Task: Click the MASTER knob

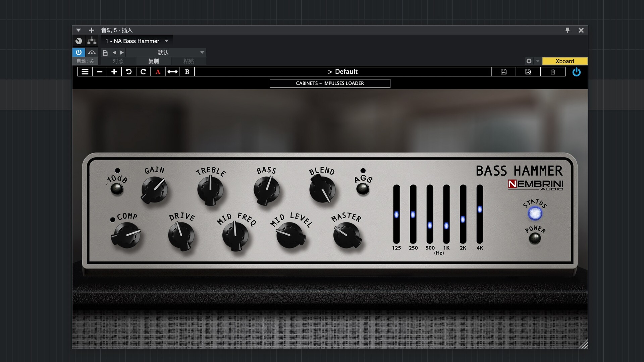Action: pyautogui.click(x=347, y=235)
